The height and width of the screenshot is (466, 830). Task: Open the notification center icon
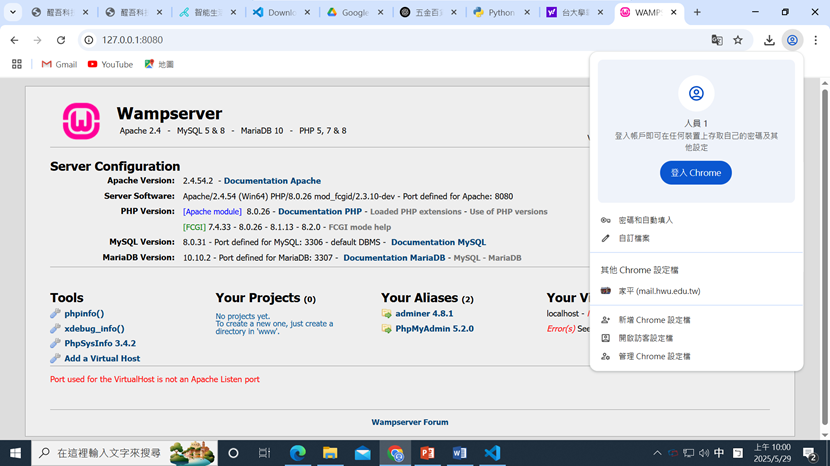(809, 453)
